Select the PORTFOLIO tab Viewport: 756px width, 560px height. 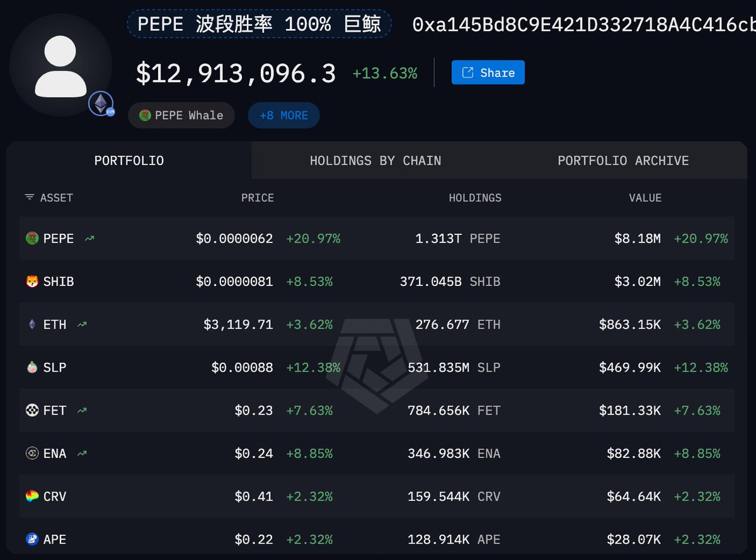tap(129, 161)
